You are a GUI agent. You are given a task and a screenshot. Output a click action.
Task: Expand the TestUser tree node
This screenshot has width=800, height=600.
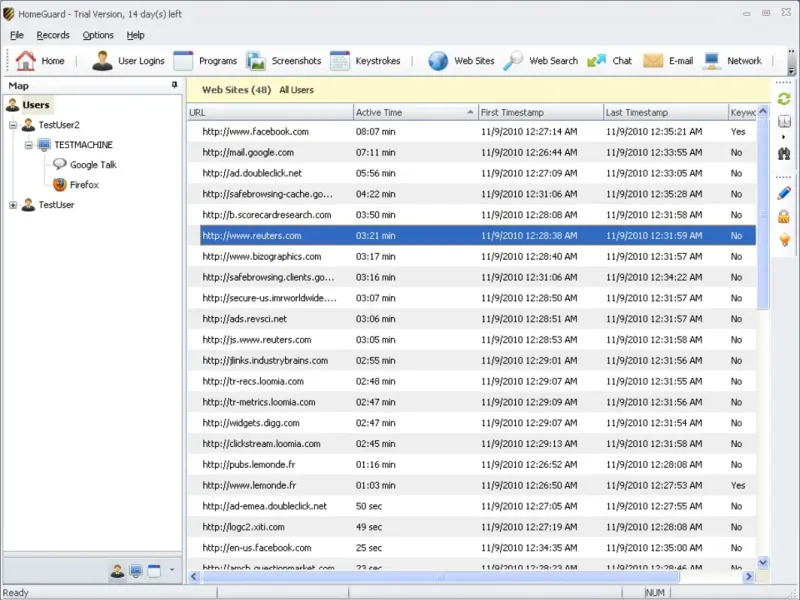point(13,205)
